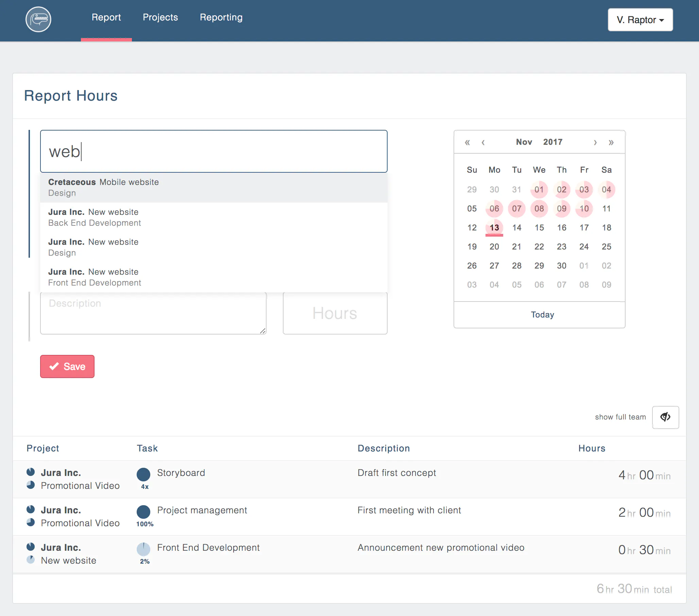Click 'Announcement new promotional video' description
The height and width of the screenshot is (616, 699).
tap(441, 548)
